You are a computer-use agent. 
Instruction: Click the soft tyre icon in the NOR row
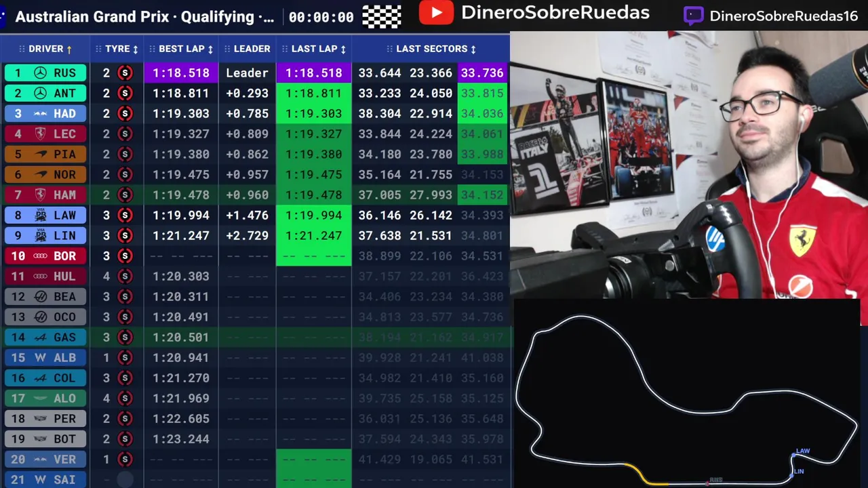pos(125,174)
